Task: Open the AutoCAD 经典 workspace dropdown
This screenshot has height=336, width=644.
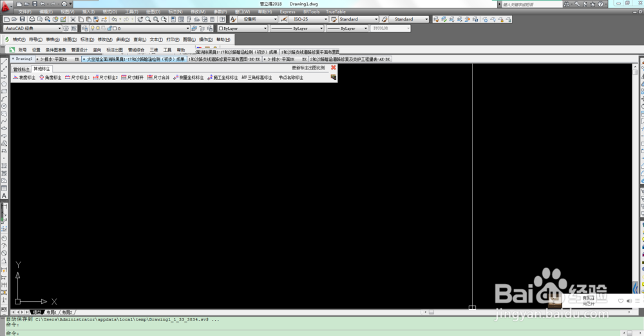Action: tap(32, 28)
